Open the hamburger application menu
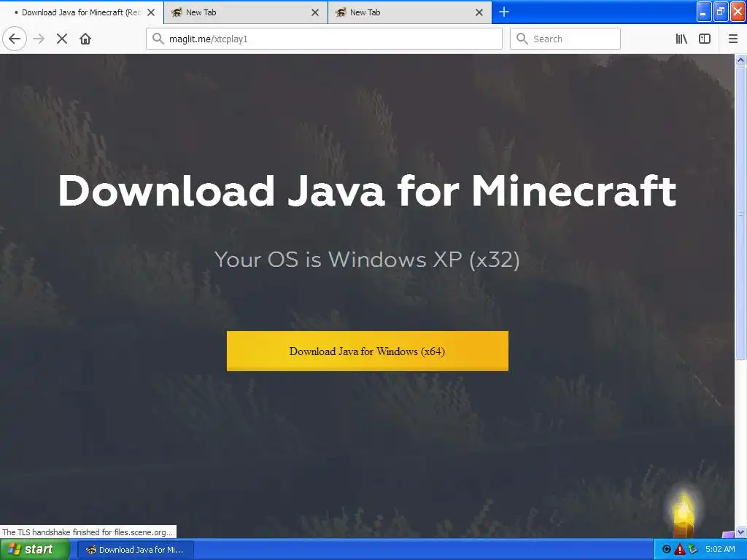747x560 pixels. [x=733, y=39]
